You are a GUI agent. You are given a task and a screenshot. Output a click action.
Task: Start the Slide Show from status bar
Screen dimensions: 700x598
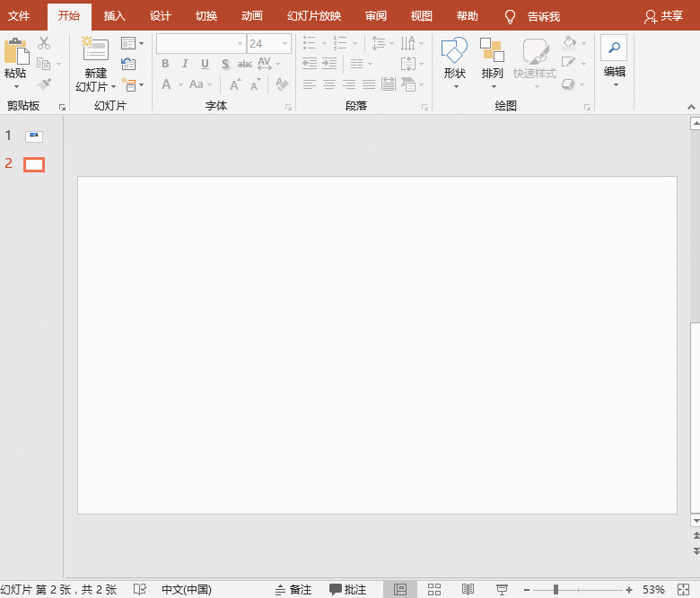(502, 590)
